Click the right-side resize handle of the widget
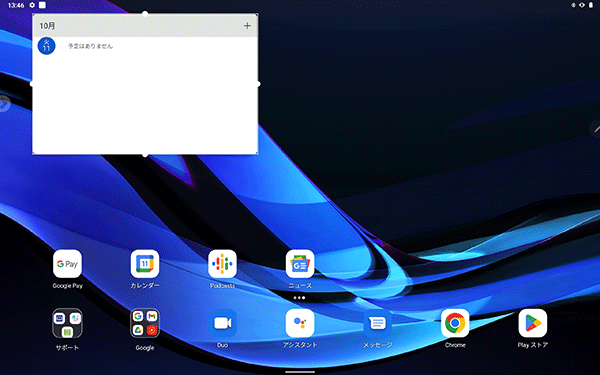The image size is (600, 375). click(258, 84)
